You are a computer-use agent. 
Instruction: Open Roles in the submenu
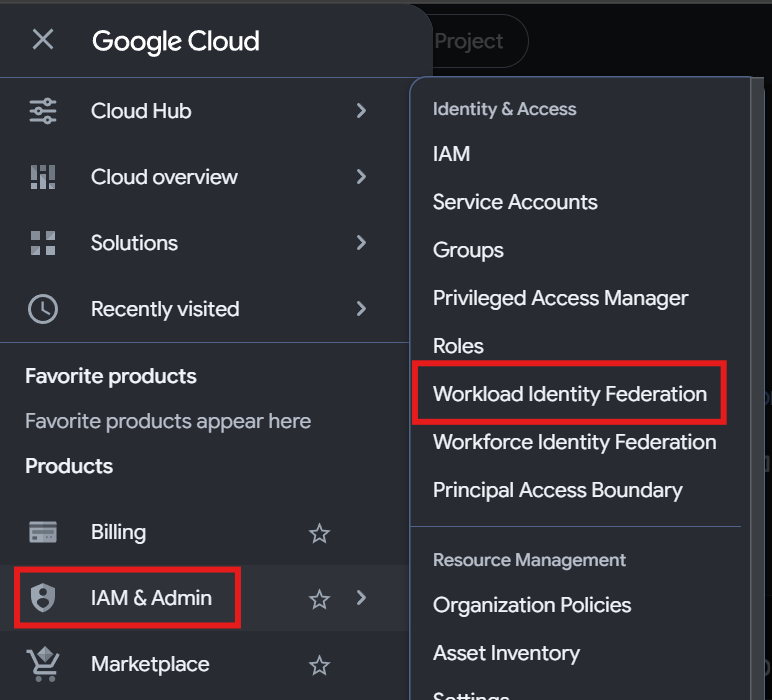click(458, 346)
